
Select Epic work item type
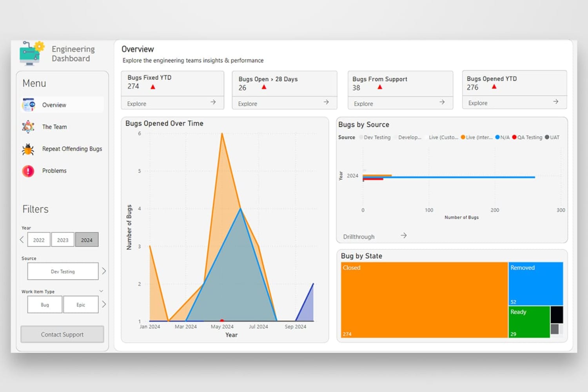[81, 305]
